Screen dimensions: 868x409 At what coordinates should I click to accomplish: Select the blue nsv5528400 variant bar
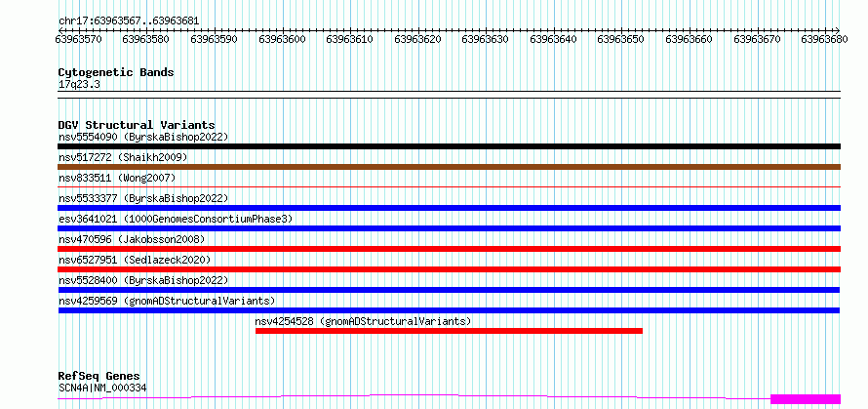click(449, 290)
